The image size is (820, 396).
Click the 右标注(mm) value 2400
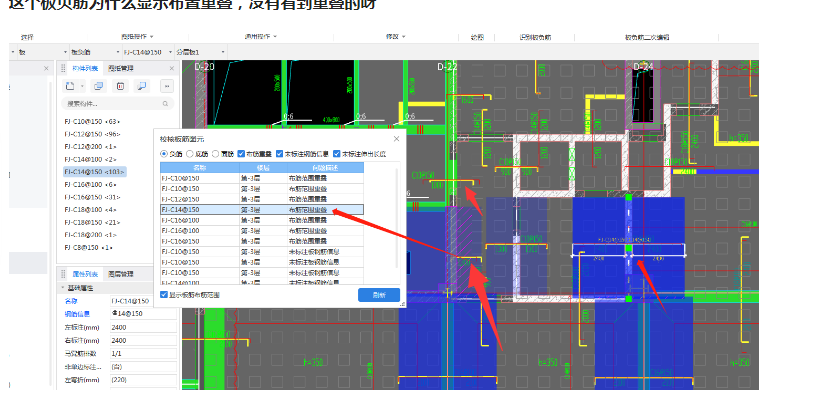[144, 341]
